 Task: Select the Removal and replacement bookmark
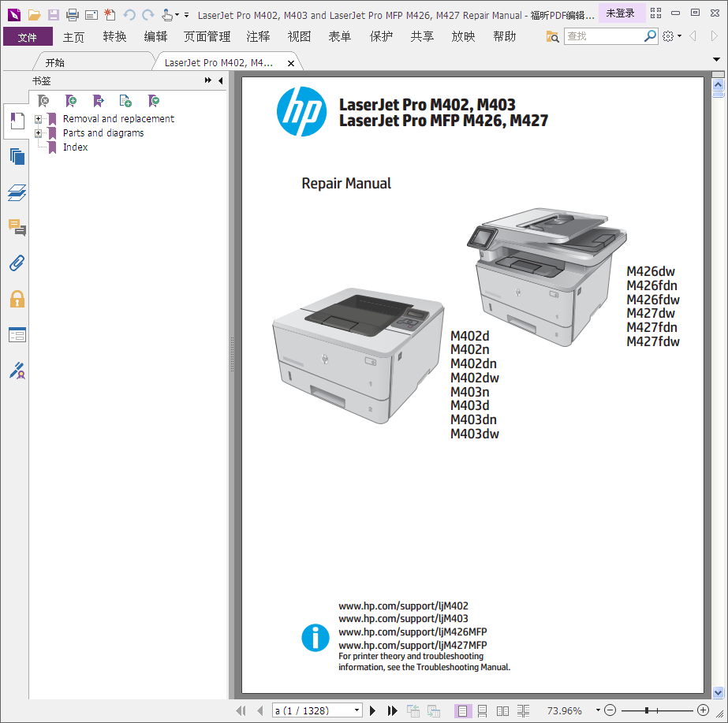tap(118, 119)
